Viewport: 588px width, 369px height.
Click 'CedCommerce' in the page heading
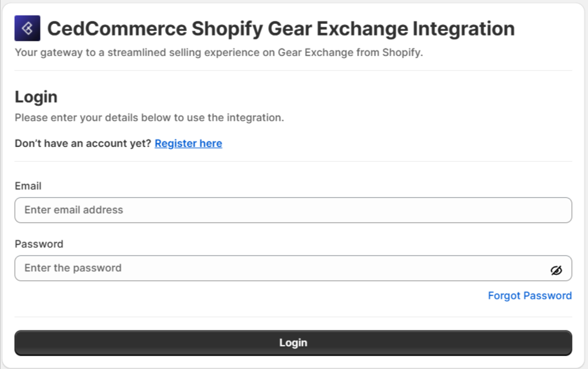117,28
